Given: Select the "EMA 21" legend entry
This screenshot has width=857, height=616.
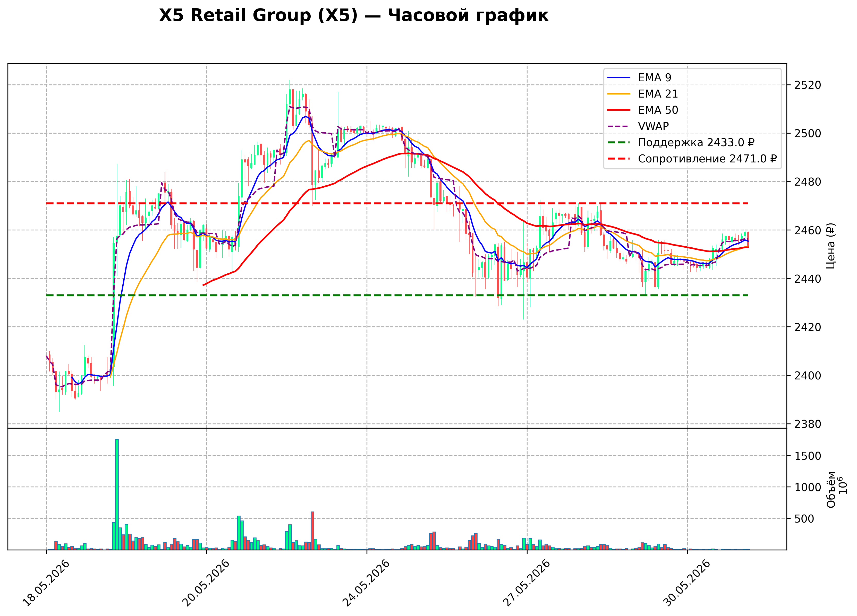Looking at the screenshot, I should coord(658,94).
